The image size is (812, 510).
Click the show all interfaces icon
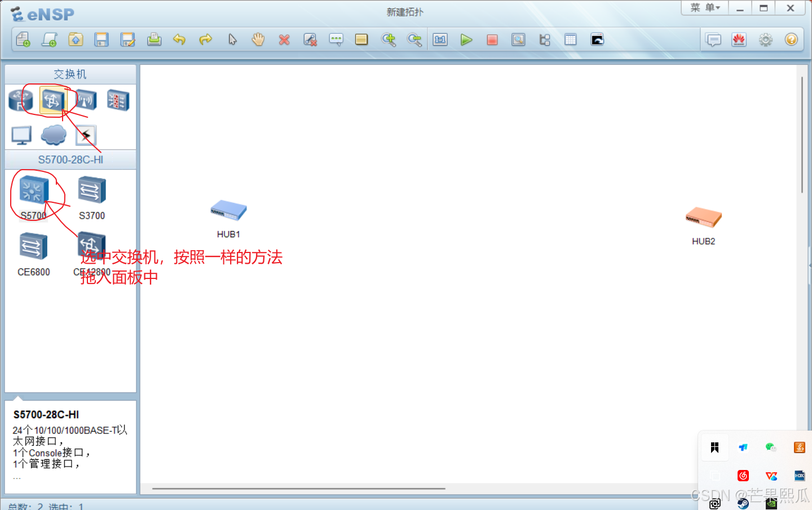coord(545,39)
